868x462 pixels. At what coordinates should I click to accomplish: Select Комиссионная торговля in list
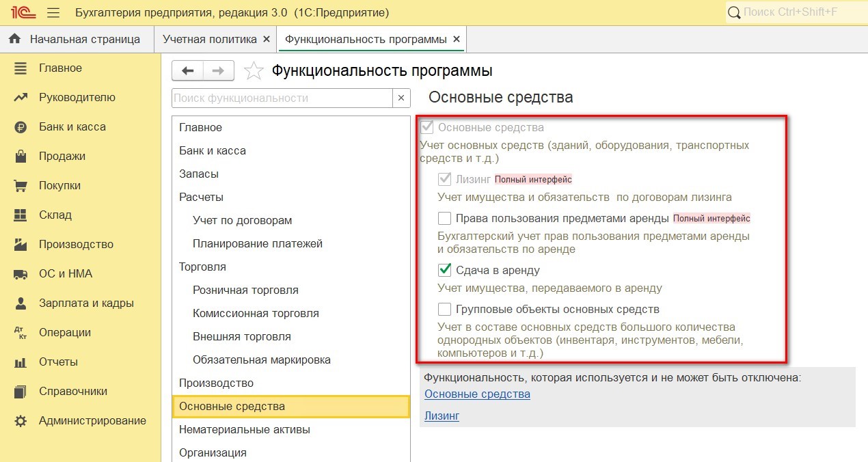[291, 314]
